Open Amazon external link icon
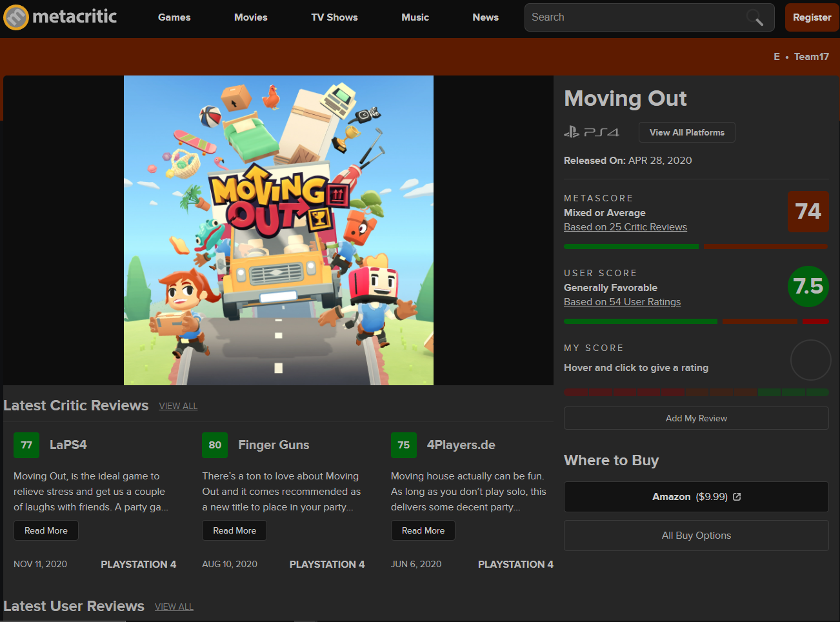The height and width of the screenshot is (622, 840). coord(737,497)
